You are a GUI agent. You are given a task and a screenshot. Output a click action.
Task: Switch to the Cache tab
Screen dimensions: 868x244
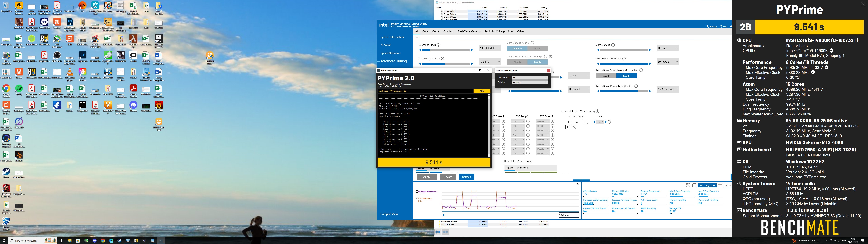click(x=436, y=31)
